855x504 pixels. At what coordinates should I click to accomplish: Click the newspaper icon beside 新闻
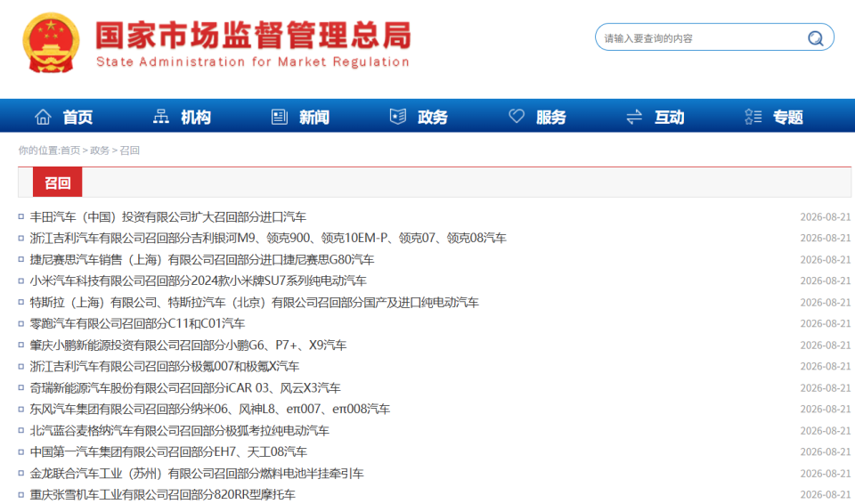click(x=279, y=117)
